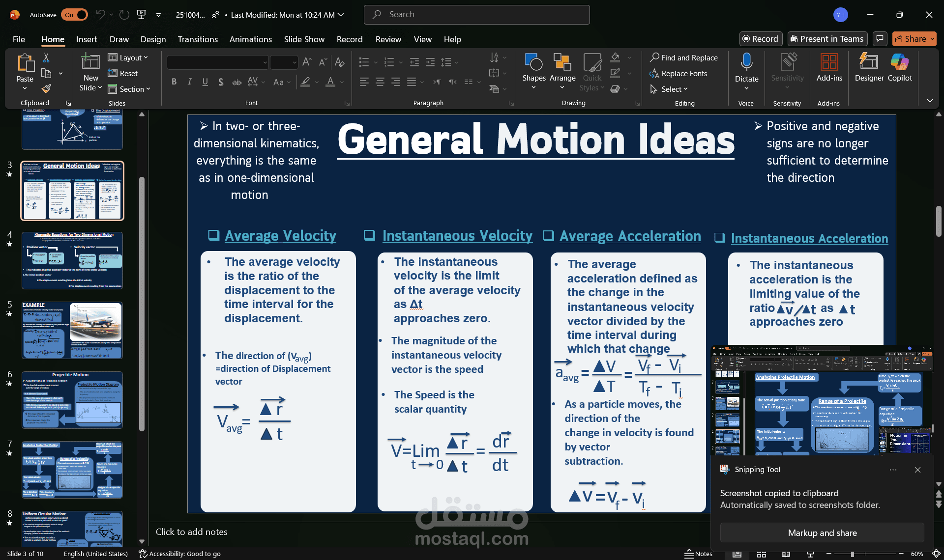944x560 pixels.
Task: Switch to the Slide Show tab
Action: click(304, 39)
